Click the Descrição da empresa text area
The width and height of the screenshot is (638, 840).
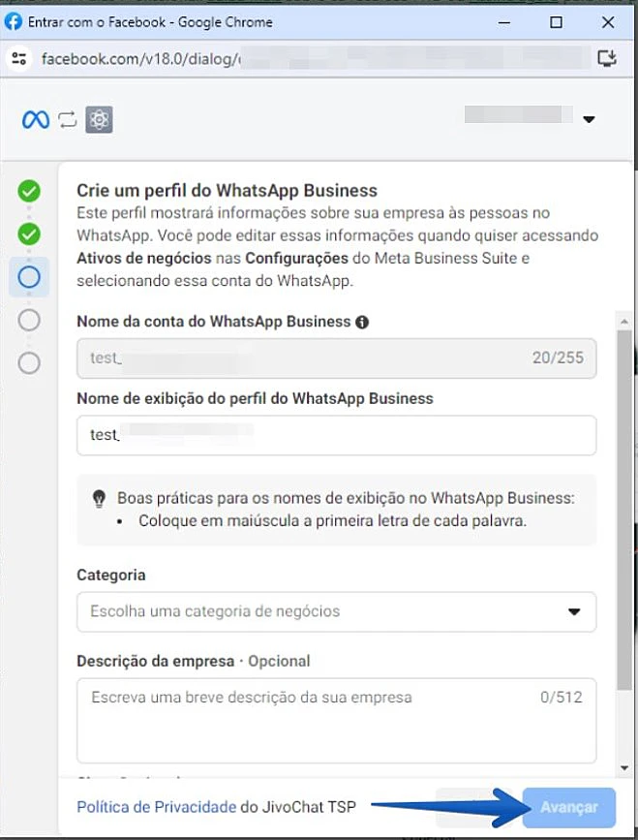(x=337, y=721)
